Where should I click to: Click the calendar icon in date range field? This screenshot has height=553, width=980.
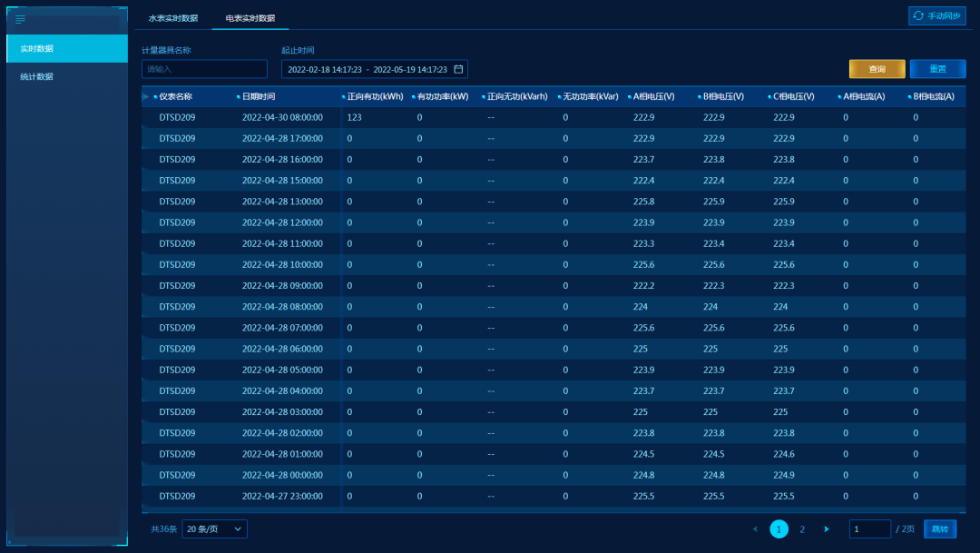[x=458, y=69]
